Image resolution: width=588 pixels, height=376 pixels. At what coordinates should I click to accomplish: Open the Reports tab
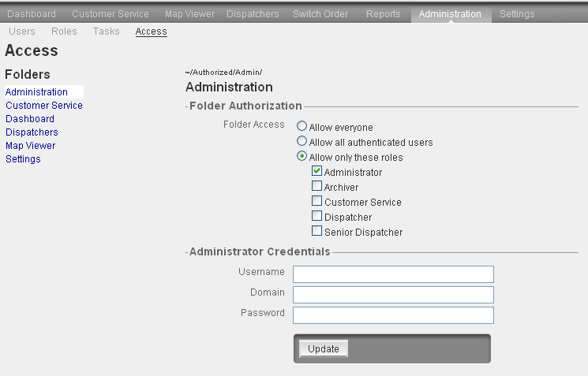tap(383, 14)
